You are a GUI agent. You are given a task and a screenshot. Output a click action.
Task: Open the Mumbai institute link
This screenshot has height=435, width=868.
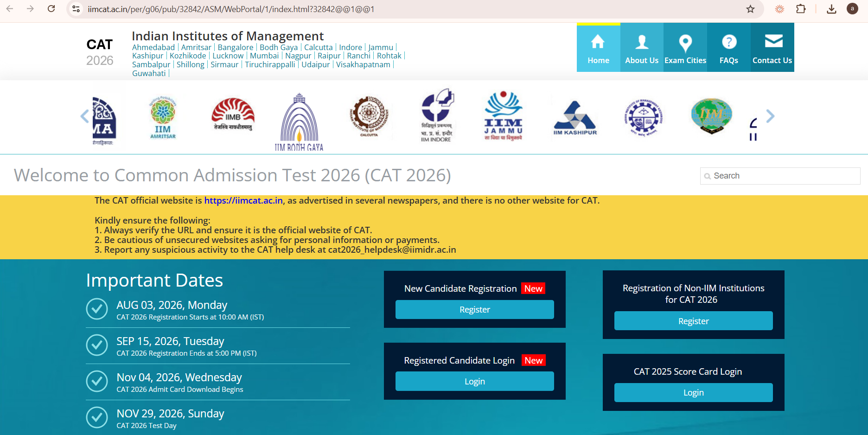264,56
